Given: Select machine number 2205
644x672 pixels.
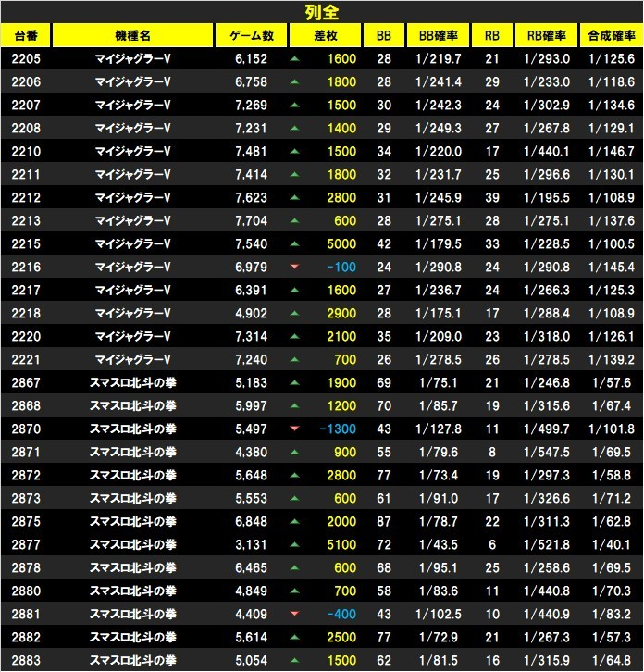Looking at the screenshot, I should tap(26, 58).
